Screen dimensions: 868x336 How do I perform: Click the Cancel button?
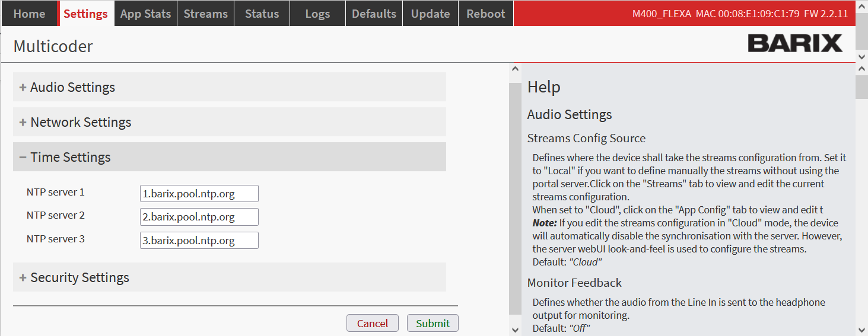click(x=372, y=324)
